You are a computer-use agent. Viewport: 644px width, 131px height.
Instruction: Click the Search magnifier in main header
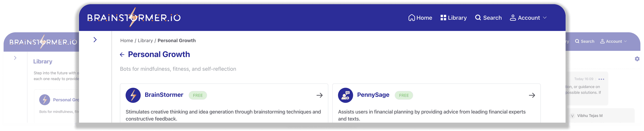[478, 18]
